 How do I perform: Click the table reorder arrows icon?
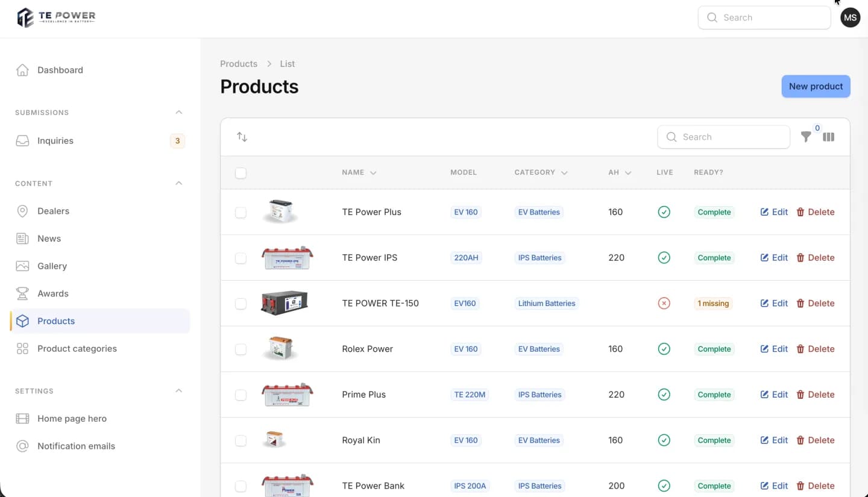click(242, 137)
